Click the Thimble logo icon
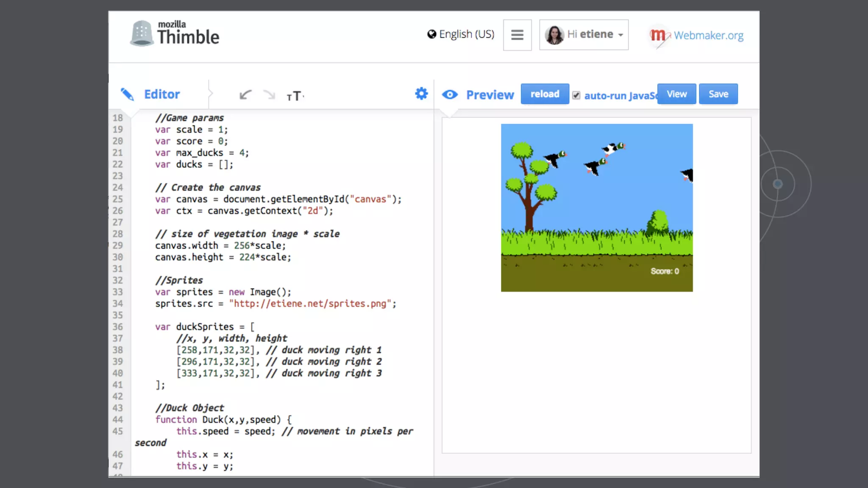This screenshot has width=868, height=488. (x=142, y=33)
